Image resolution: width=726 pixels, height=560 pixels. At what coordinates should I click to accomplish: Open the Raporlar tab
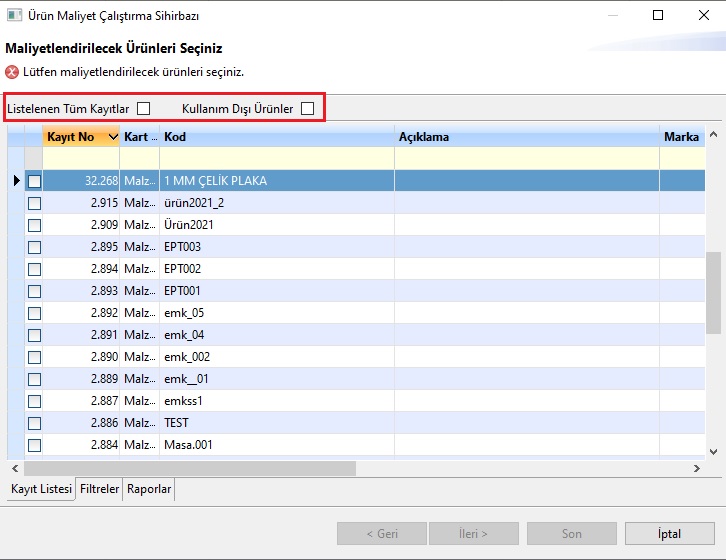click(x=148, y=489)
